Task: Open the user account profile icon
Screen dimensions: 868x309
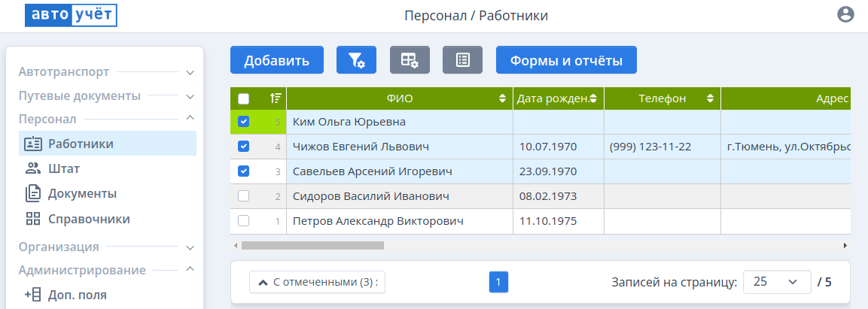Action: point(845,15)
